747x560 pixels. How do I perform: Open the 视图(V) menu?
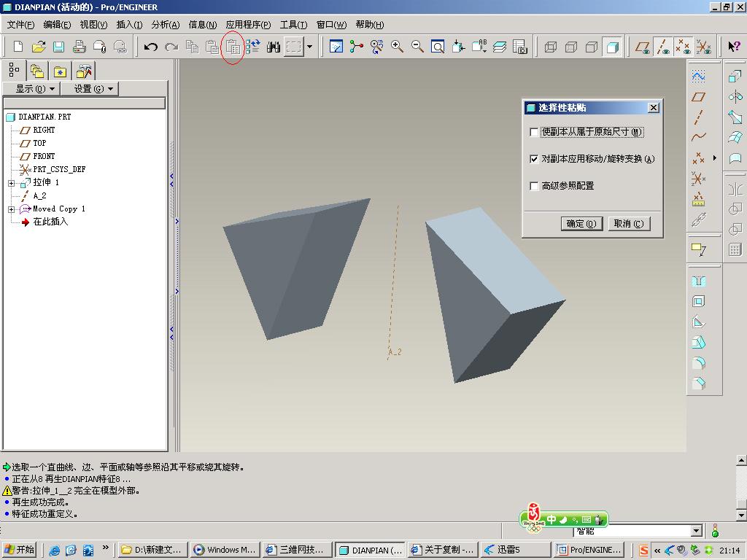tap(93, 25)
